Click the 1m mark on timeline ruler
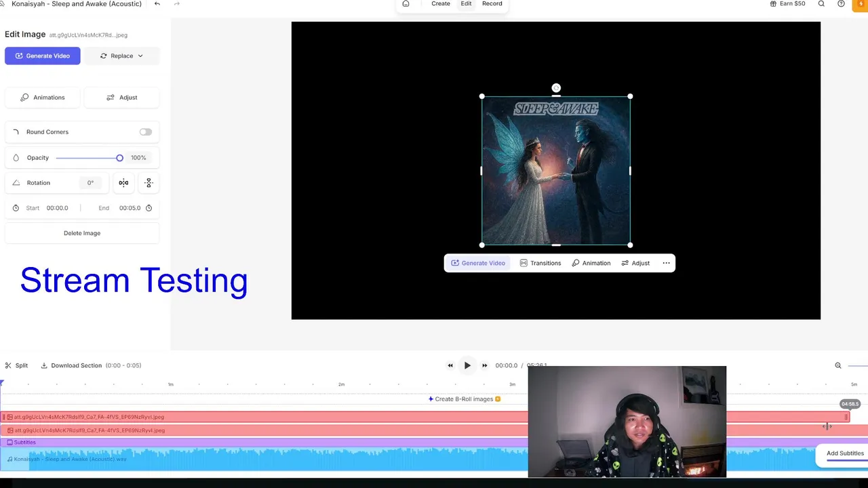Viewport: 868px width, 488px height. pyautogui.click(x=171, y=384)
